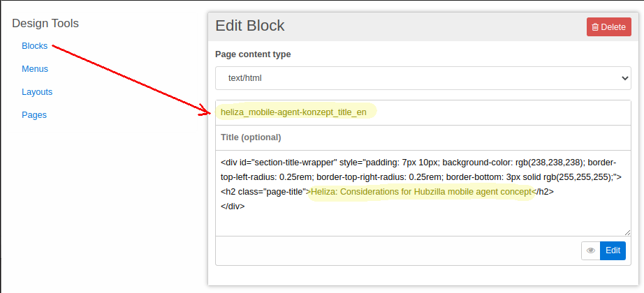644x293 pixels.
Task: Navigate to Pages in Design Tools
Action: [34, 115]
